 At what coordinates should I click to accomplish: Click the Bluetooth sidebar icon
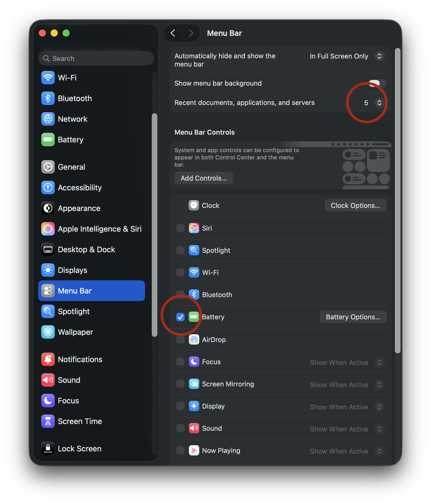coord(48,98)
